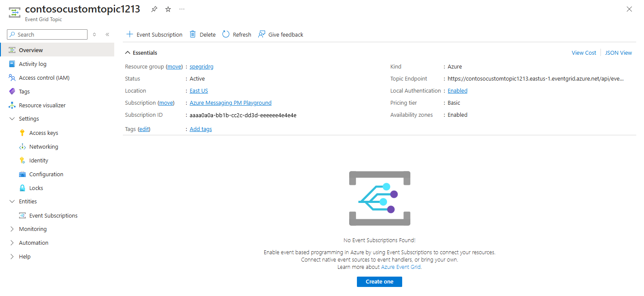The height and width of the screenshot is (296, 644).
Task: Click the Delete trash icon
Action: tap(193, 34)
